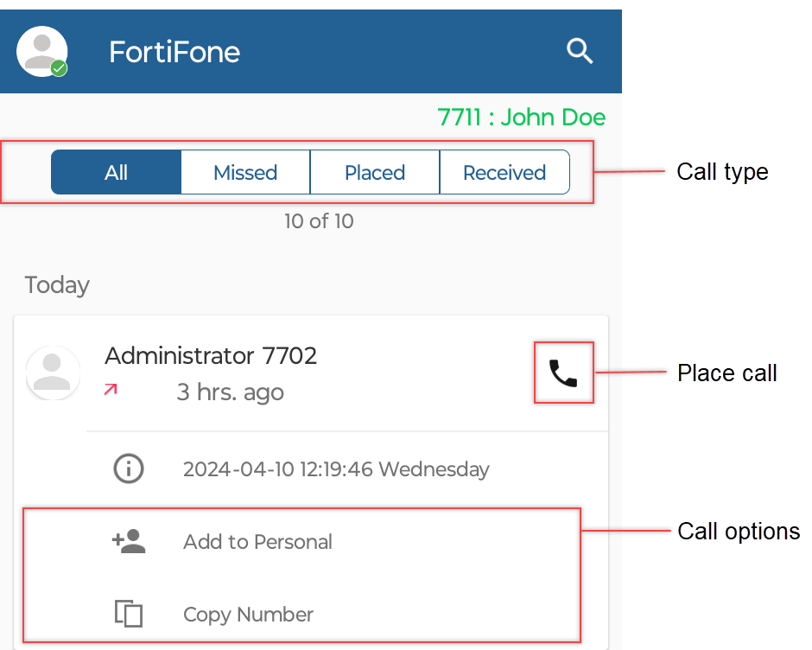Click Add to Personal to save contact
This screenshot has width=812, height=650.
pos(257,542)
